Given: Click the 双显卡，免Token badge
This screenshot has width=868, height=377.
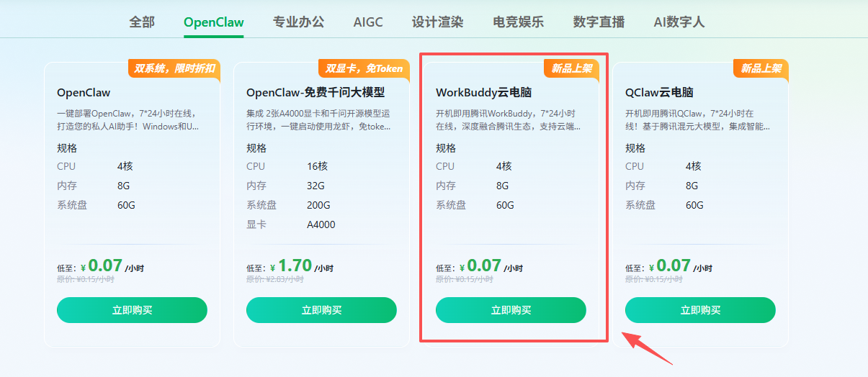Looking at the screenshot, I should point(364,68).
